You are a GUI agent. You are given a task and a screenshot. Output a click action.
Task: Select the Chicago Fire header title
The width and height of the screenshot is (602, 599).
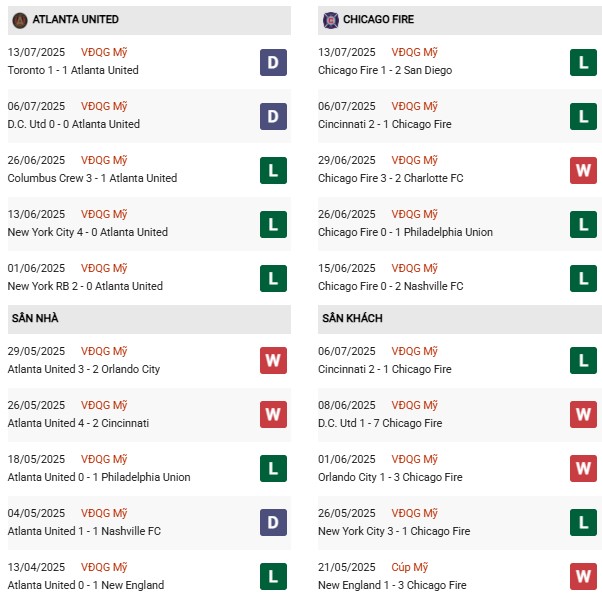click(x=378, y=19)
